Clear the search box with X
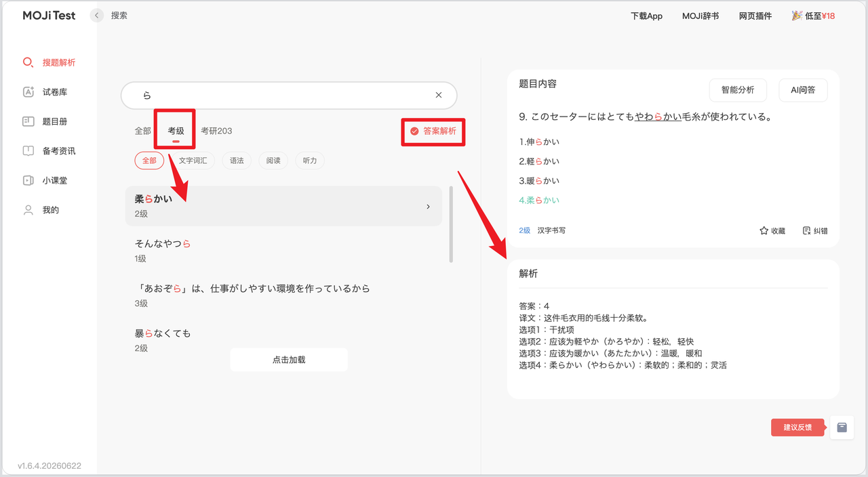 click(439, 96)
